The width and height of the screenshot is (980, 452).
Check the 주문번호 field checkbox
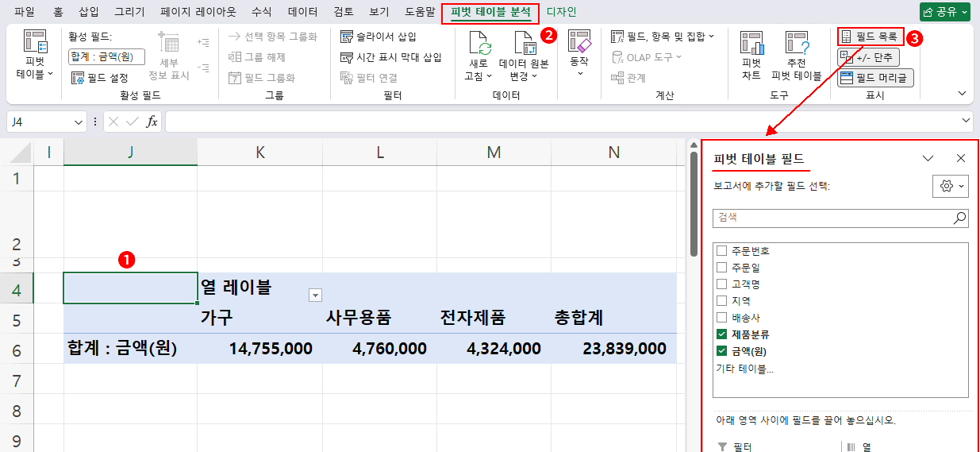[721, 251]
